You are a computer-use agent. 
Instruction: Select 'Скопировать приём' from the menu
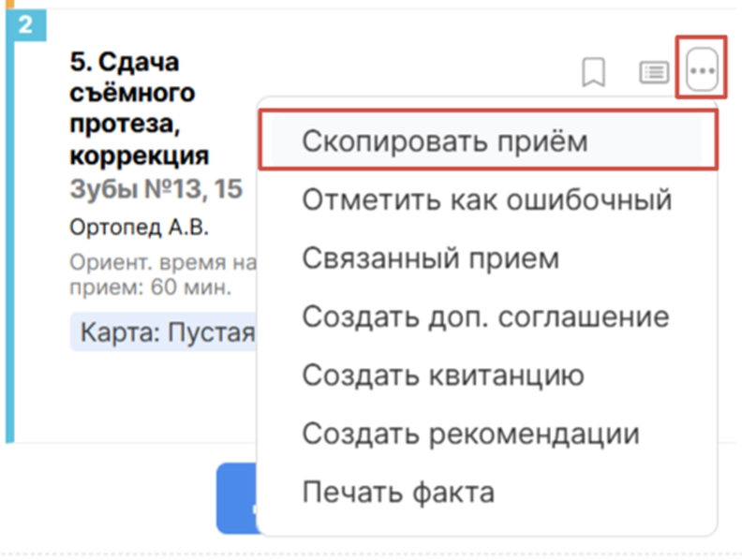(x=444, y=140)
